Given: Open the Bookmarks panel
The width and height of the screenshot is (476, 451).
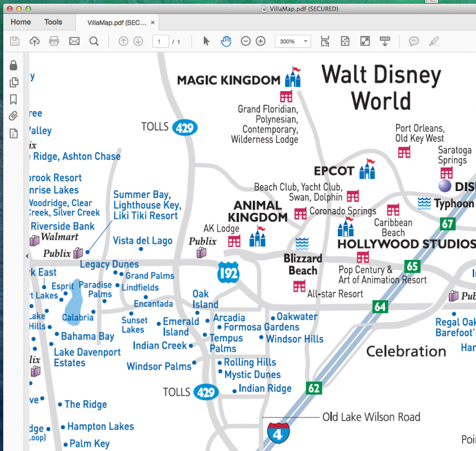Looking at the screenshot, I should click(x=13, y=99).
